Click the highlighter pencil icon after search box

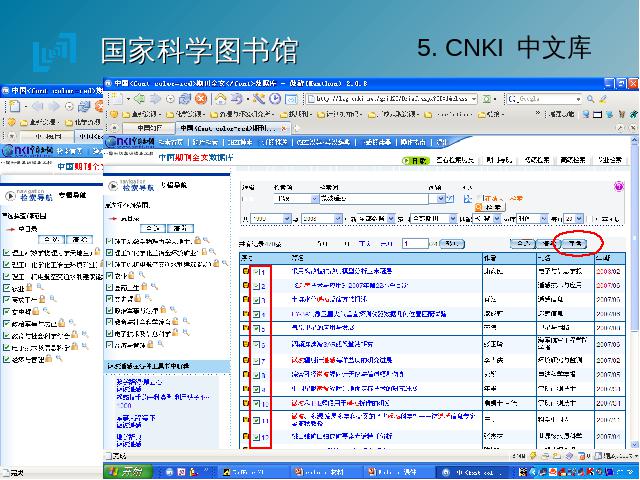point(603,99)
